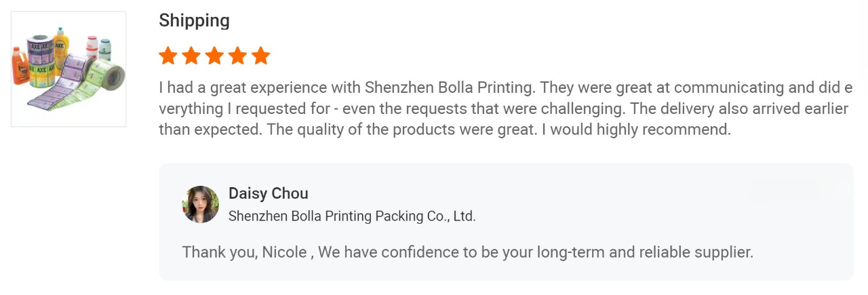
Task: Click the second orange rating star
Action: pos(191,56)
